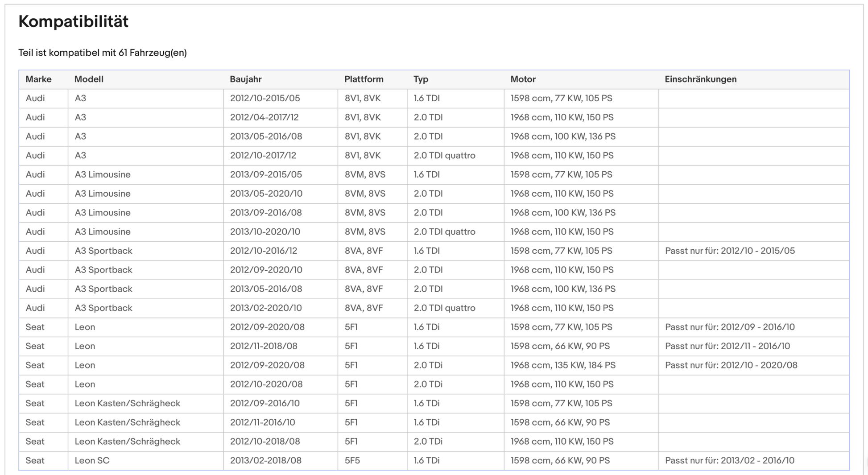This screenshot has height=475, width=868.
Task: Click restriction 'Passt nur für: 2012/10 - 2020/08'
Action: pos(731,365)
